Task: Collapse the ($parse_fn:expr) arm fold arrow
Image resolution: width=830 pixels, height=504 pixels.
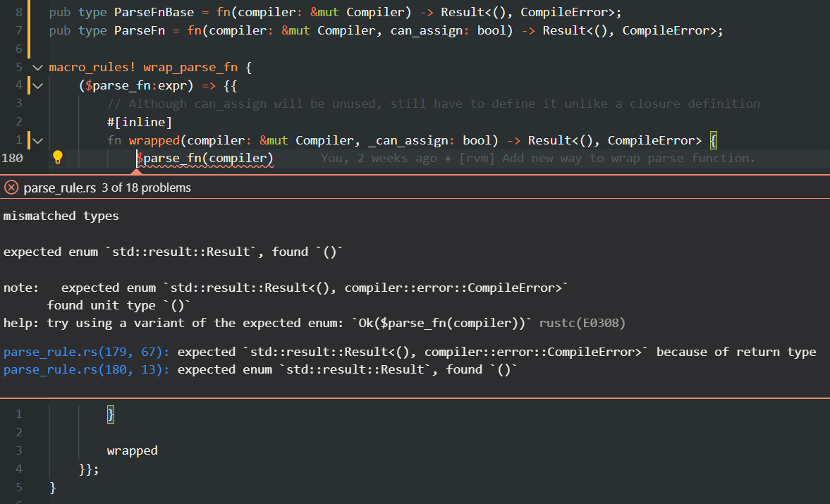Action: [37, 85]
